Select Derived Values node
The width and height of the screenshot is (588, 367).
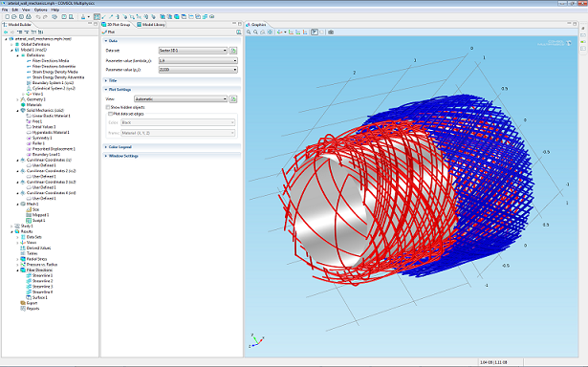tap(38, 248)
